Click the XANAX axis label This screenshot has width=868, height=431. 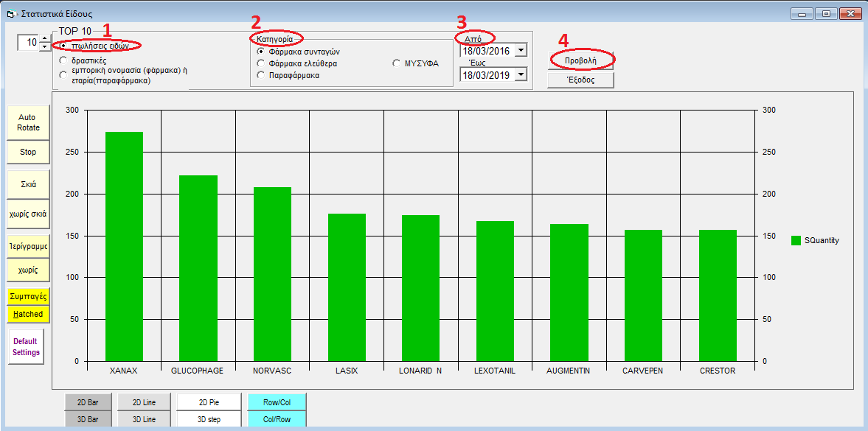124,371
